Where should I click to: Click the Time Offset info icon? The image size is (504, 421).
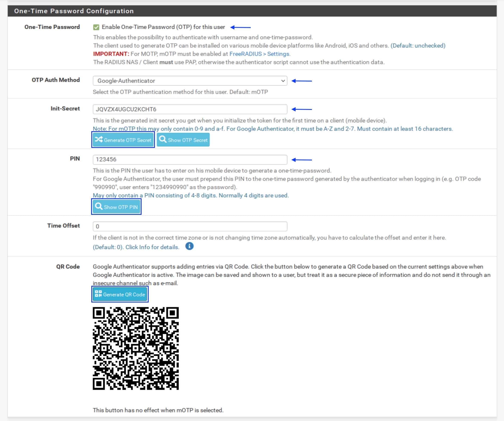pos(189,246)
